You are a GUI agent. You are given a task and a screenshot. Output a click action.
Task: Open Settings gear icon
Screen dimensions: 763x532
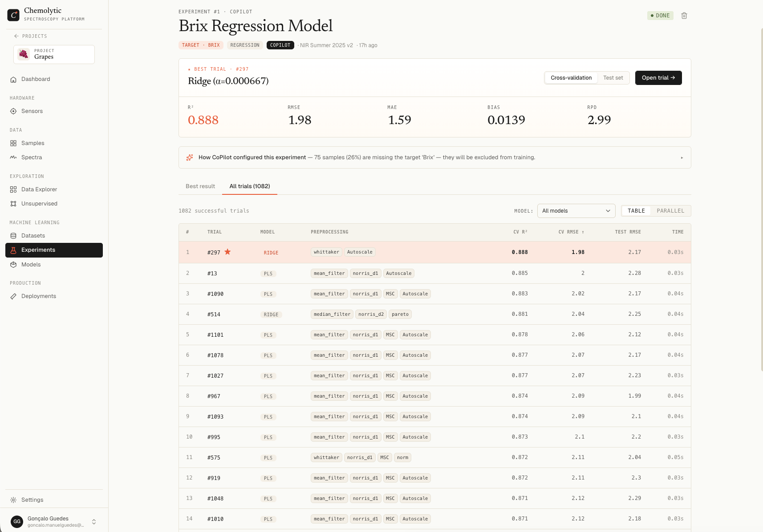pyautogui.click(x=13, y=500)
